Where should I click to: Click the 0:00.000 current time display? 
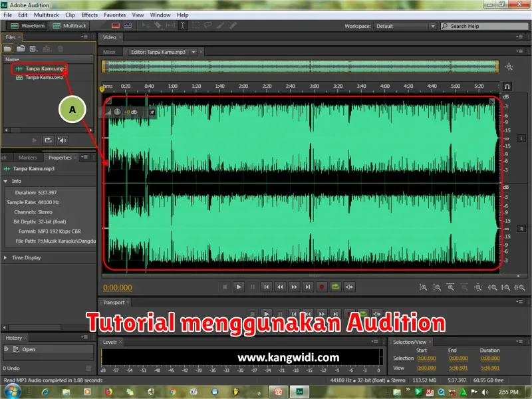pos(118,288)
